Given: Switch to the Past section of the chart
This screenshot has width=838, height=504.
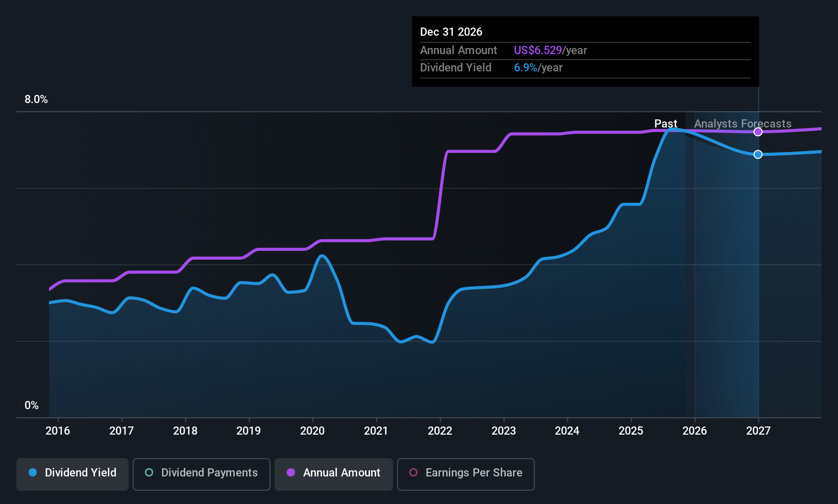Looking at the screenshot, I should pos(666,123).
